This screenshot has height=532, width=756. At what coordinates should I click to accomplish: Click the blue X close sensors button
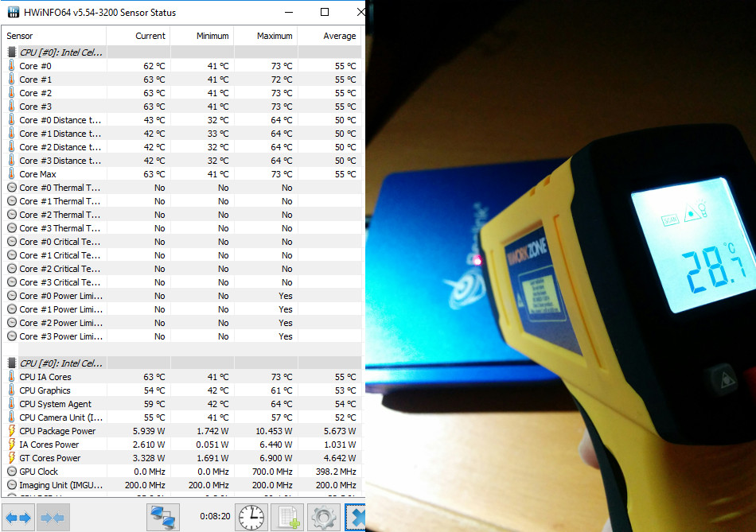tap(356, 518)
